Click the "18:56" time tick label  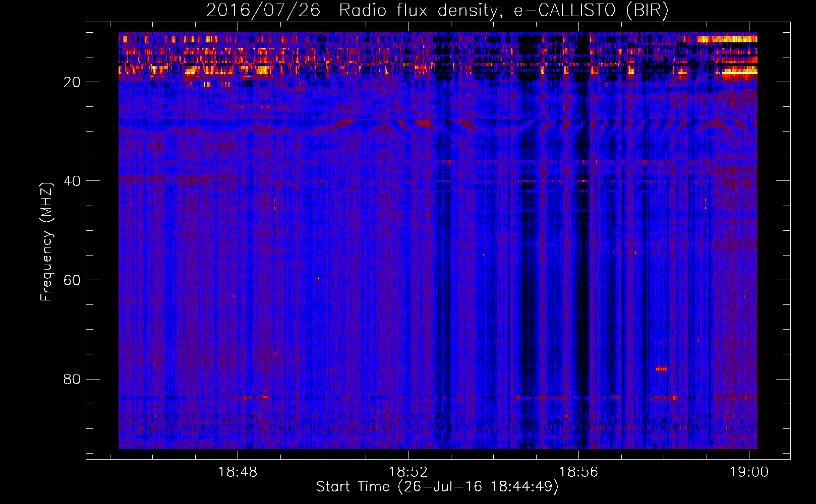click(x=578, y=472)
